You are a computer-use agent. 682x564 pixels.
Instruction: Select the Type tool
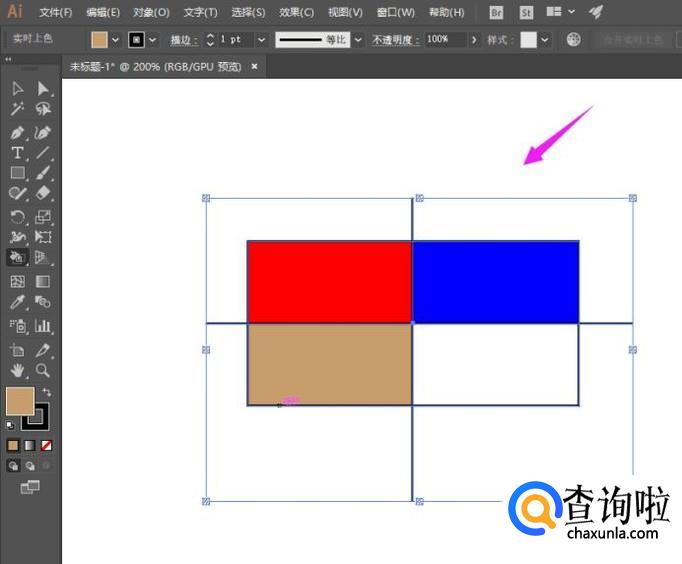pyautogui.click(x=18, y=153)
